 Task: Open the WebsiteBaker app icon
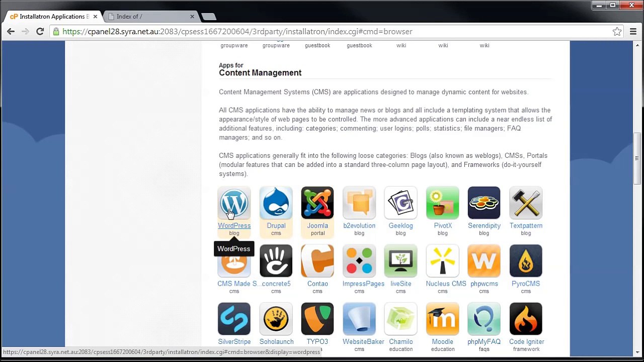tap(359, 319)
